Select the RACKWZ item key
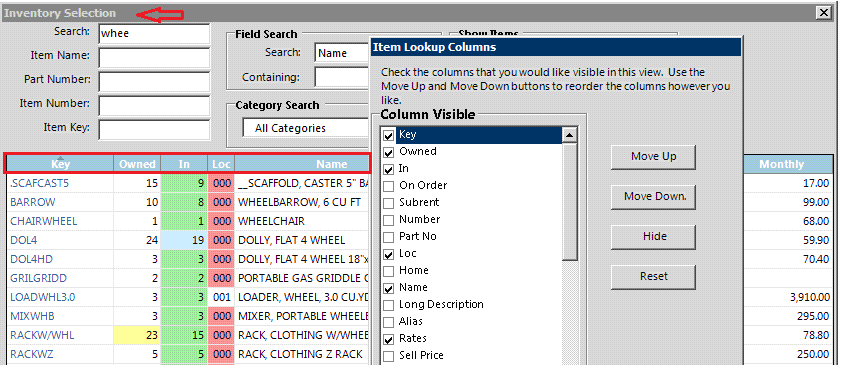Screen dimensions: 841x367 tap(32, 355)
